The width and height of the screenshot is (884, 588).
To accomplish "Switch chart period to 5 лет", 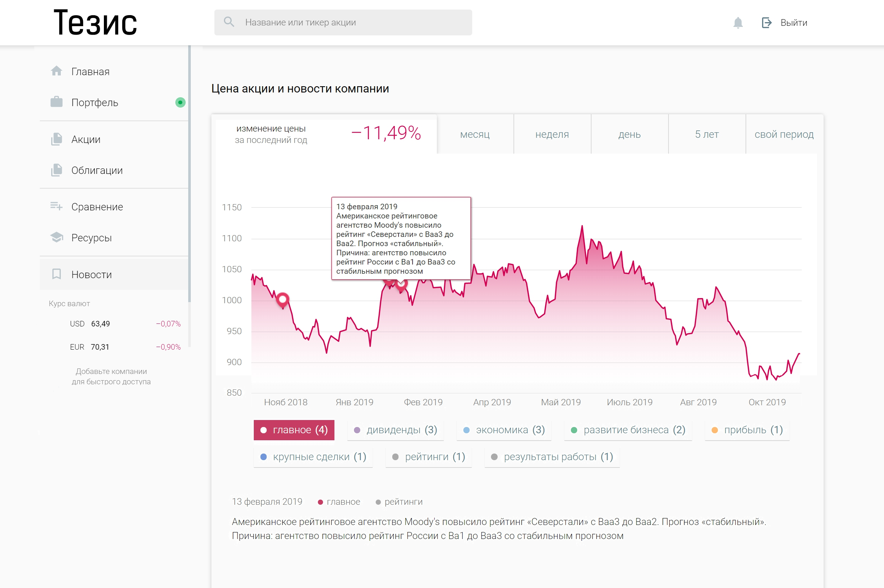I will tap(707, 134).
